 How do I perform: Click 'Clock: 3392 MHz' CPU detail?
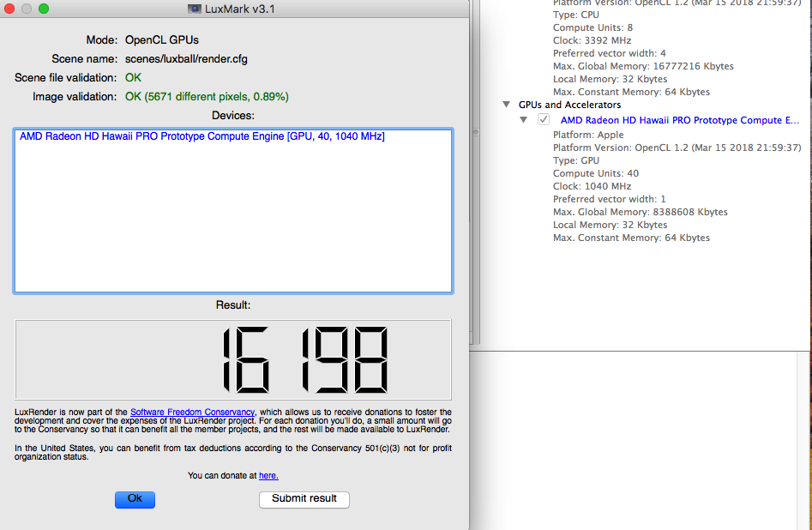[592, 40]
